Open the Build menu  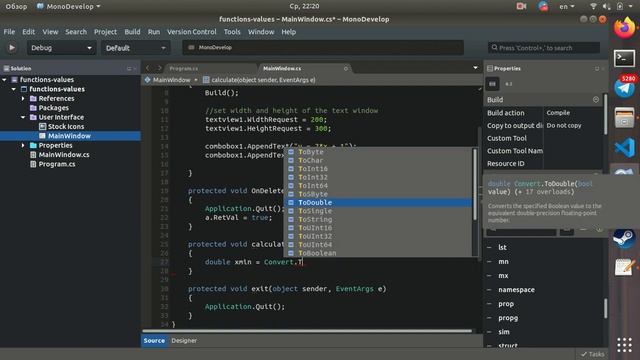[x=132, y=32]
